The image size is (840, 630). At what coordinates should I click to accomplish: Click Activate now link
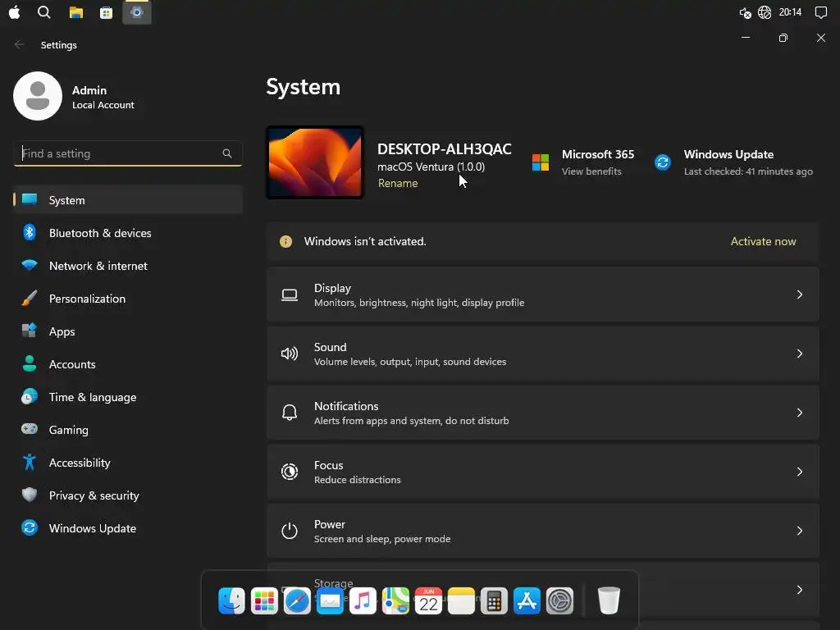coord(763,242)
